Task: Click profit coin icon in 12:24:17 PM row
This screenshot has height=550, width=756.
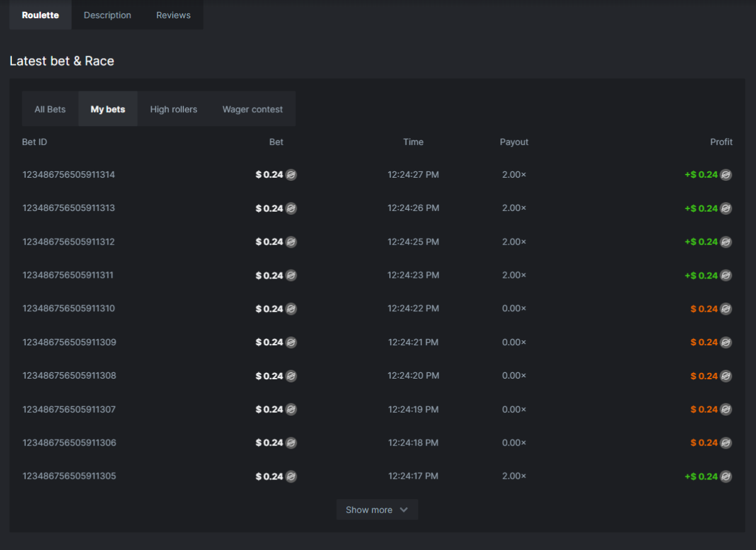Action: coord(726,476)
